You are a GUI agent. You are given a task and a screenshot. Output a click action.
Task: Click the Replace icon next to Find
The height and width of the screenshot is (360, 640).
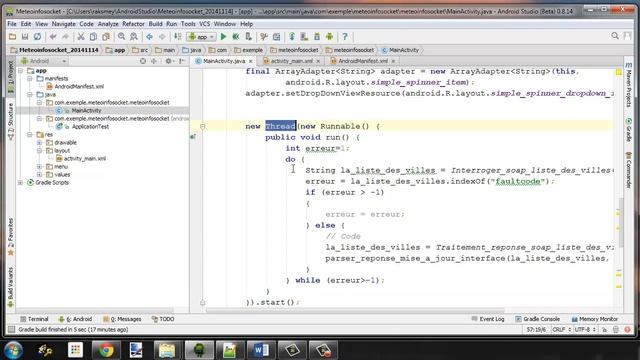click(133, 37)
